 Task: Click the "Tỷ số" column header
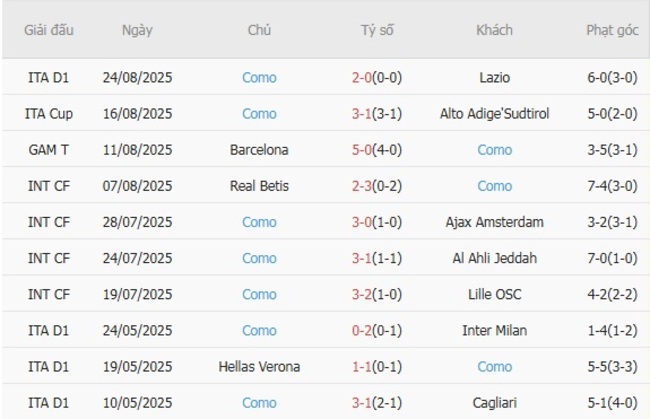[x=377, y=30]
